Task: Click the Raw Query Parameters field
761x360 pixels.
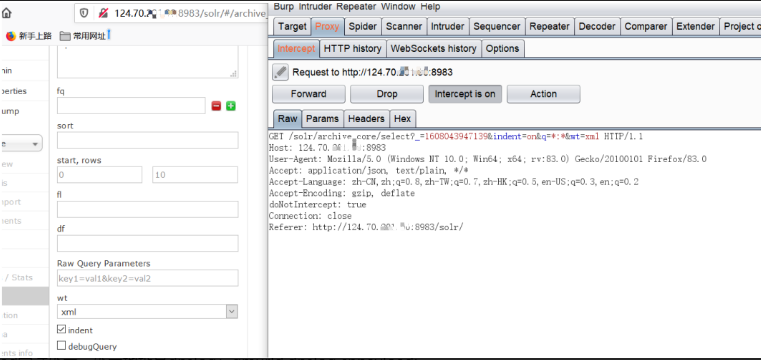Action: point(148,278)
